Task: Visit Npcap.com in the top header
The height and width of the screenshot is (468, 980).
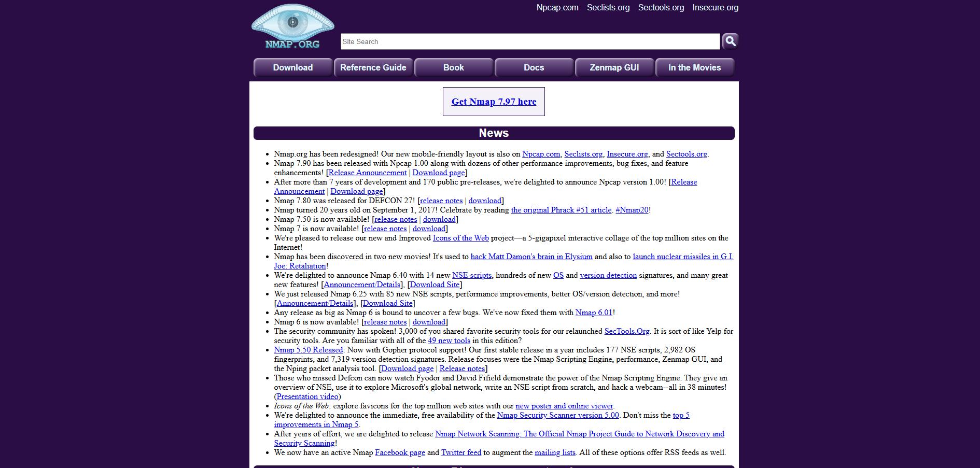Action: tap(557, 7)
